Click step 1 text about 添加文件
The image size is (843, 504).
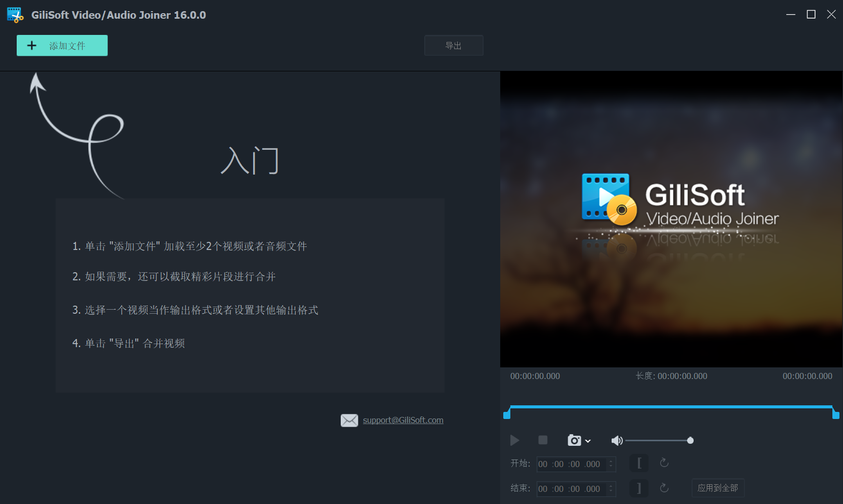(190, 246)
